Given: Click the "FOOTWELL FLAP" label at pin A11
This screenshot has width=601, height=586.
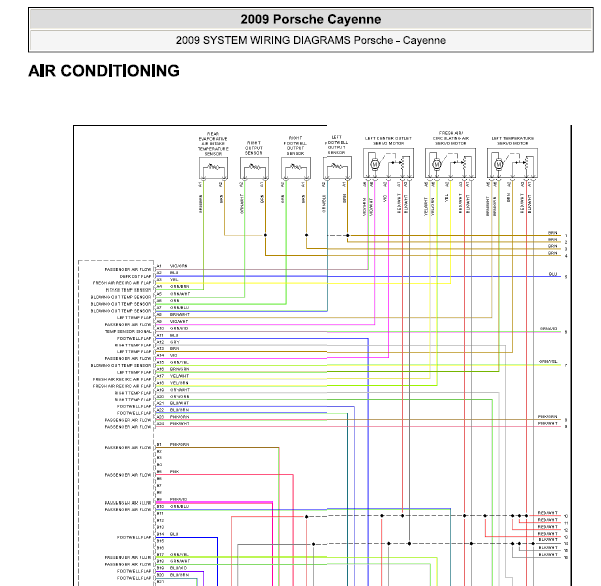Looking at the screenshot, I should pos(134,339).
